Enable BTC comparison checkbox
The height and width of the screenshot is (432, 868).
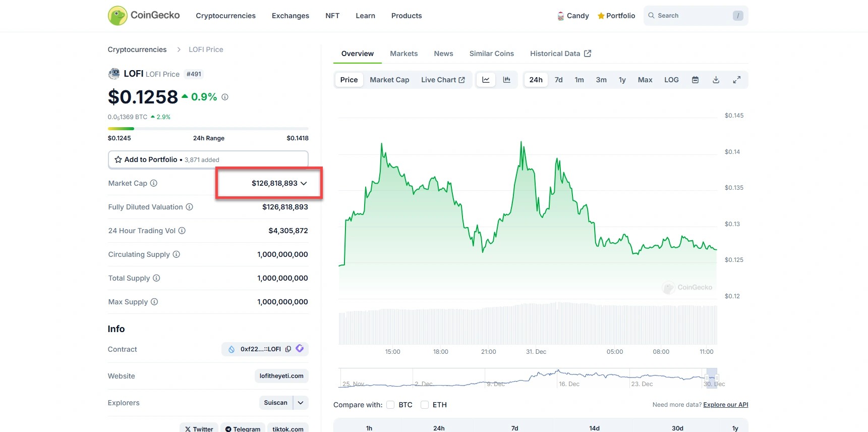point(390,405)
